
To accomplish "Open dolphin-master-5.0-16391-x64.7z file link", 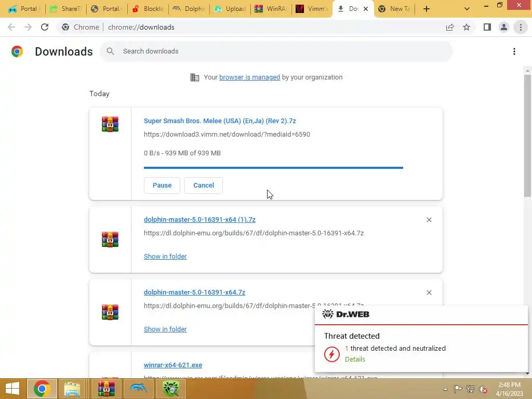I will [x=194, y=292].
